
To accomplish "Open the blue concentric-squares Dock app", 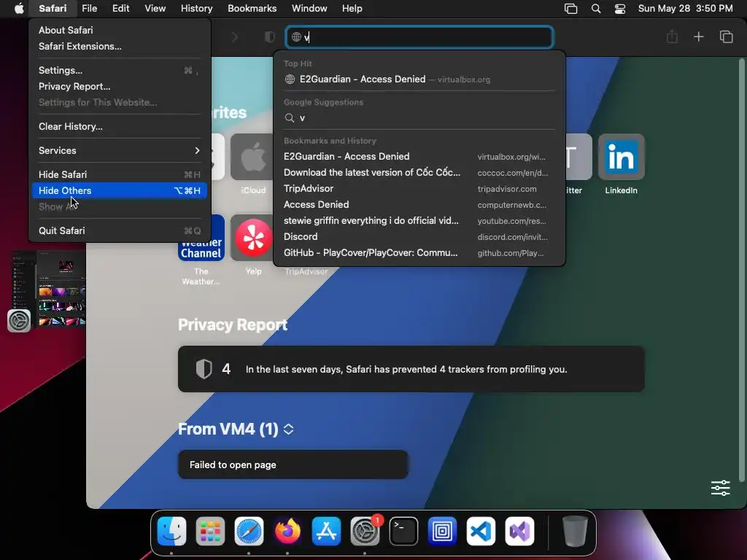I will (442, 531).
